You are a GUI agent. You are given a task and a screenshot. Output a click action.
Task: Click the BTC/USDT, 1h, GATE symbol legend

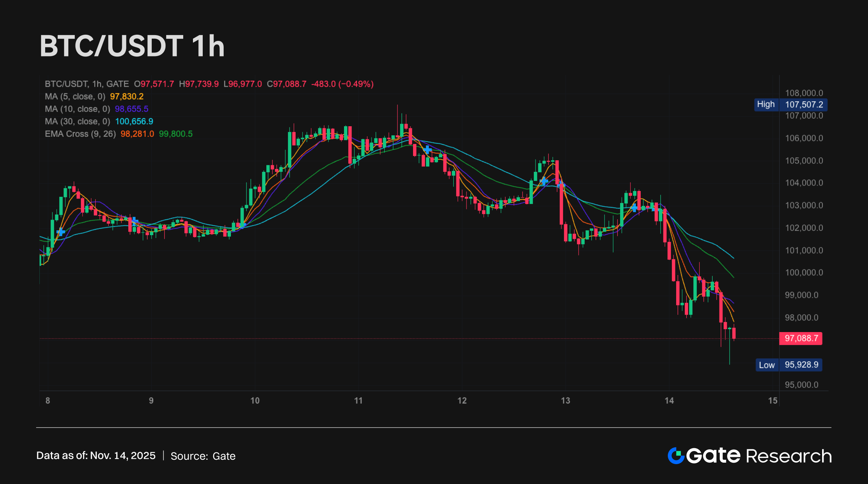pyautogui.click(x=87, y=84)
